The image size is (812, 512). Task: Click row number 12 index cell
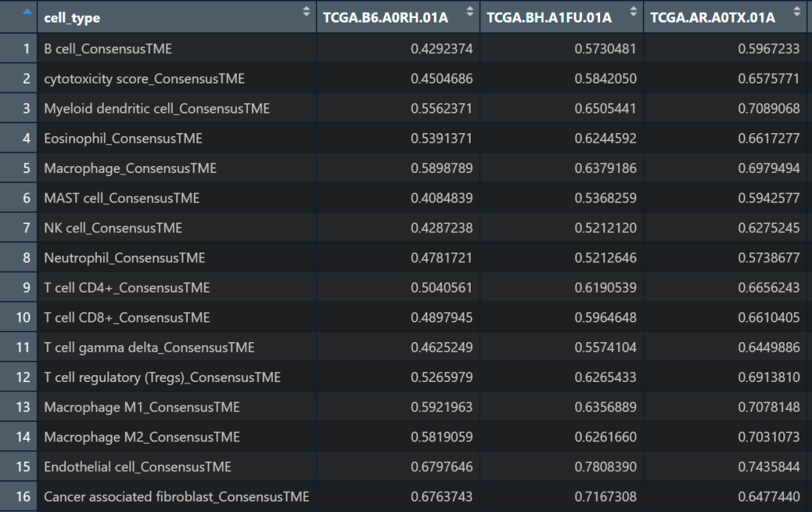point(19,377)
